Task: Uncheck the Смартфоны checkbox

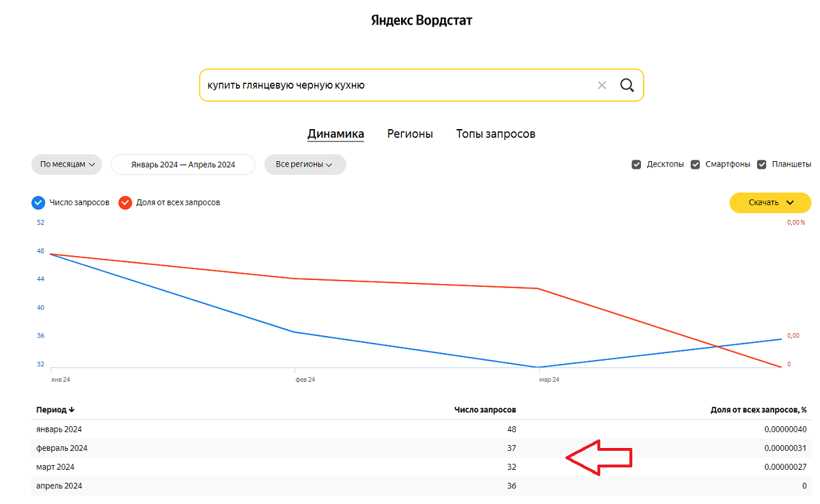Action: click(x=696, y=165)
